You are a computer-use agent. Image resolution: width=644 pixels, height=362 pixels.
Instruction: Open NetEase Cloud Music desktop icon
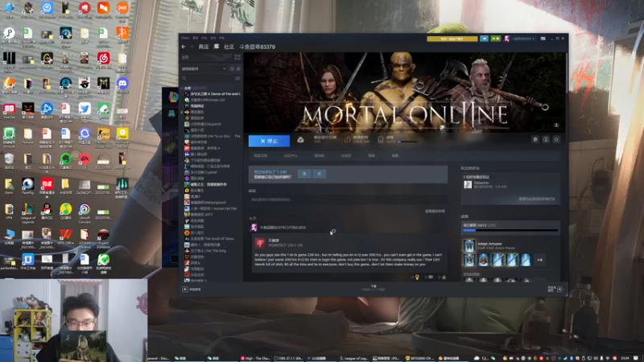[103, 60]
